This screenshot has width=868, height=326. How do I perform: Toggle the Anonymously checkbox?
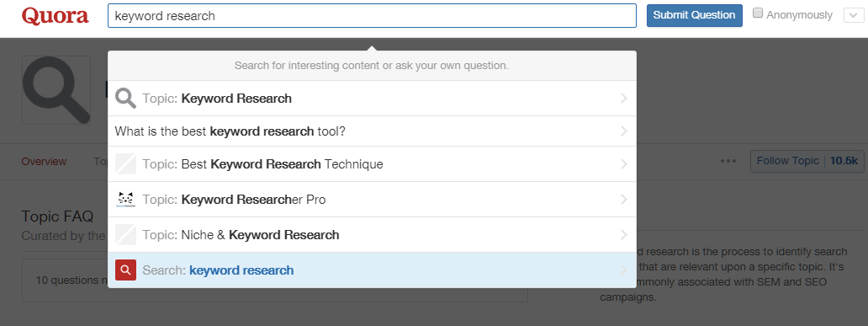click(758, 13)
